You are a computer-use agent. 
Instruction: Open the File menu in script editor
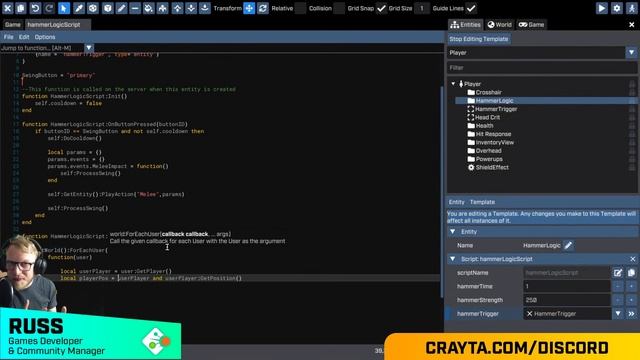8,37
